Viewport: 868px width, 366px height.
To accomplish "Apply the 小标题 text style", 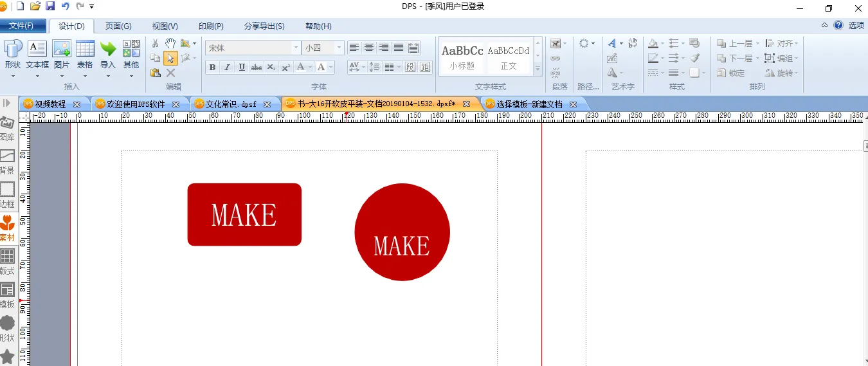I will point(462,57).
